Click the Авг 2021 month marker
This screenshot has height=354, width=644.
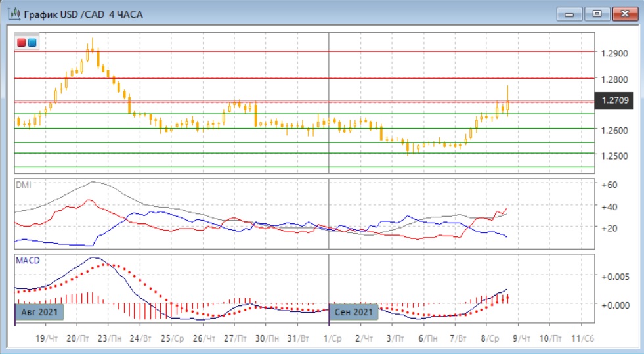tap(39, 311)
